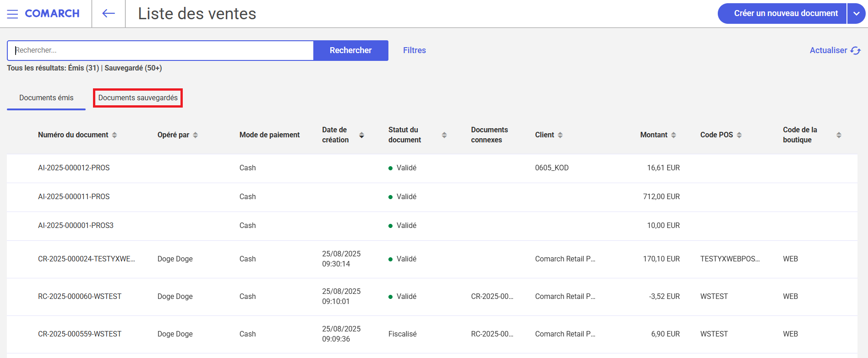Click the Actualiser refresh icon
Viewport: 868px width, 358px height.
(x=855, y=50)
